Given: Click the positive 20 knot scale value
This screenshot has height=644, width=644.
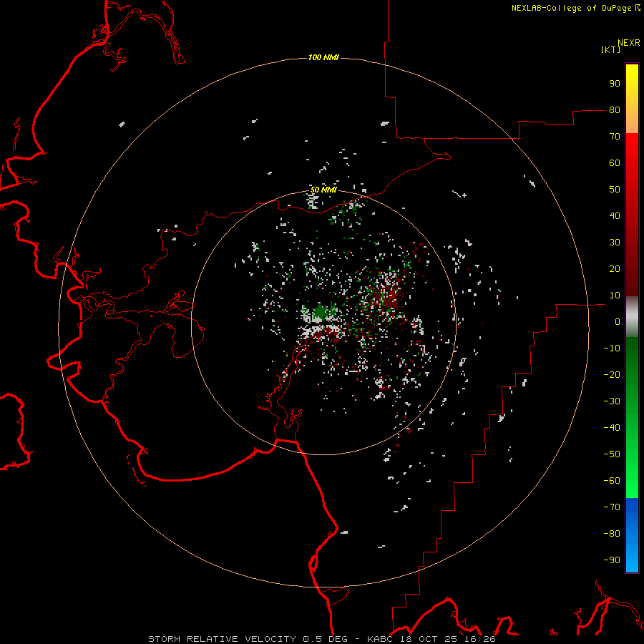Looking at the screenshot, I should (615, 268).
